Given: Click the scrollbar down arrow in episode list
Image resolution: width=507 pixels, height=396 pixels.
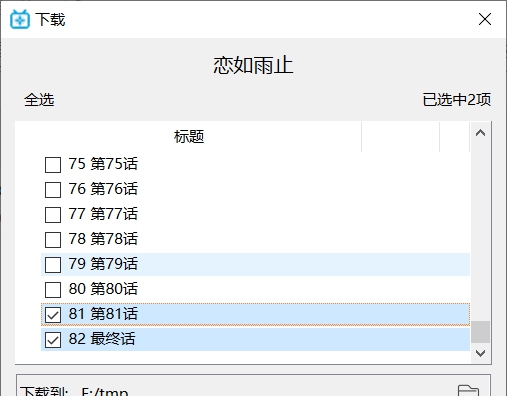Looking at the screenshot, I should pyautogui.click(x=480, y=353).
